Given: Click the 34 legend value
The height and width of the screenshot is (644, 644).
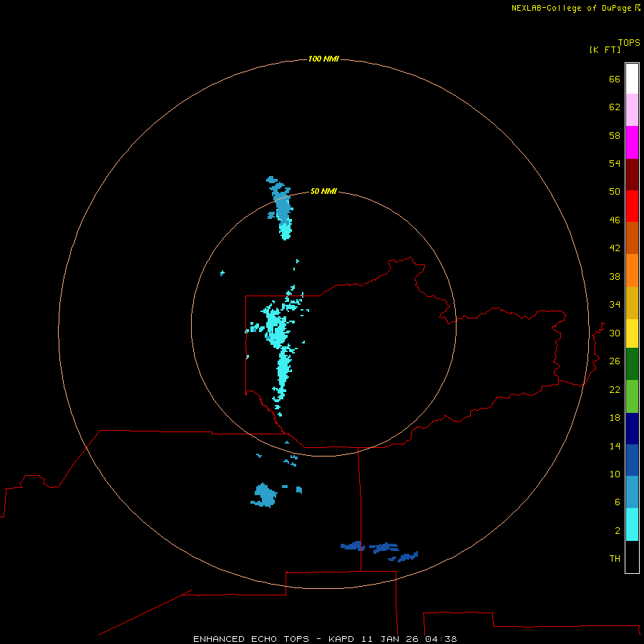Looking at the screenshot, I should click(615, 304).
